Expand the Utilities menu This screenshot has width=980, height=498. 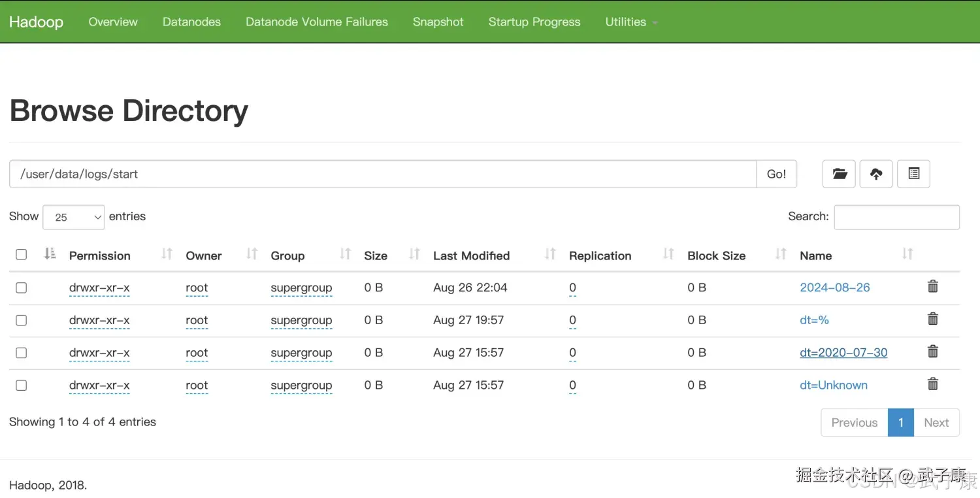630,22
